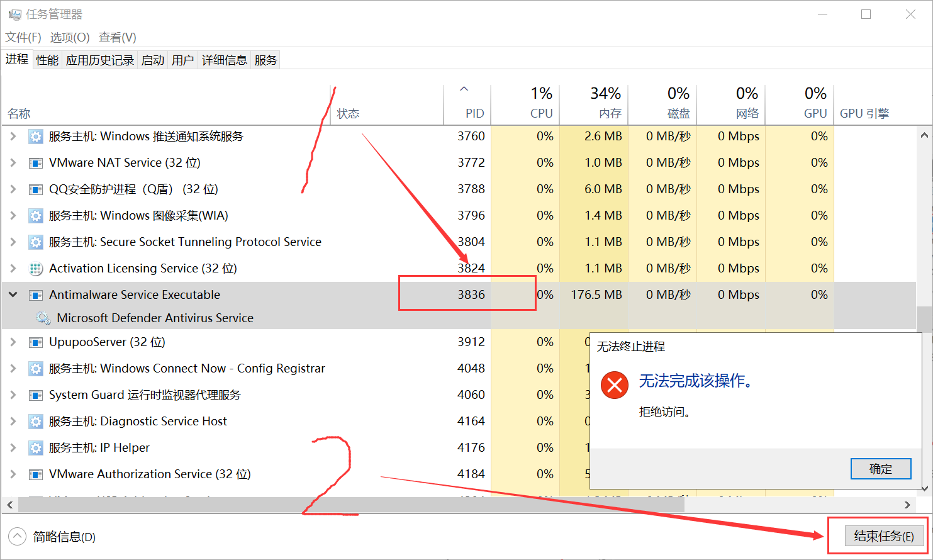933x560 pixels.
Task: Collapse the Antimalware Service Executable group
Action: coord(13,295)
